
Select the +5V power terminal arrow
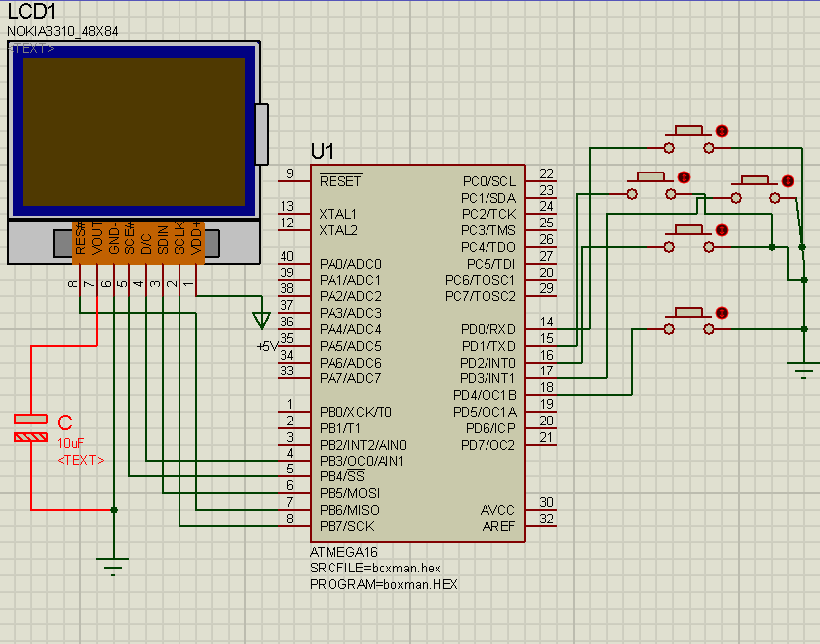tap(262, 320)
